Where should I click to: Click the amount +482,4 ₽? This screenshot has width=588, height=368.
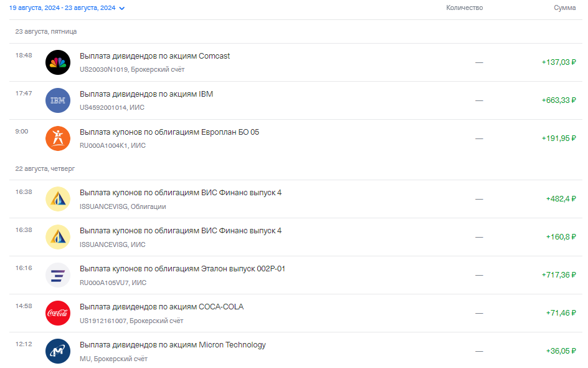[561, 199]
